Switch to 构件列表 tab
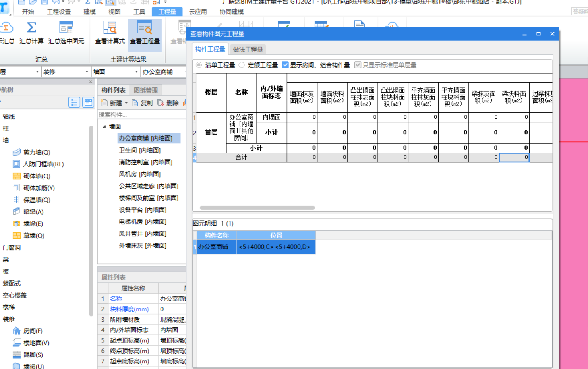Screen dimensions: 588x369 point(113,90)
